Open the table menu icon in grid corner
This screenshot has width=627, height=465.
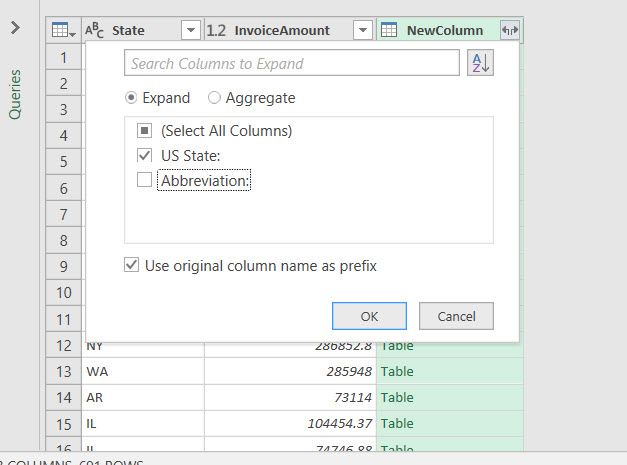coord(63,31)
